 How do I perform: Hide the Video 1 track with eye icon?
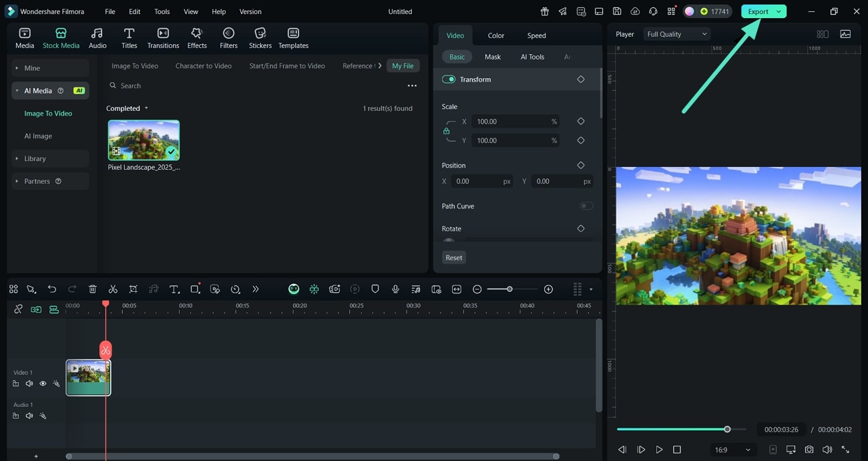[43, 383]
